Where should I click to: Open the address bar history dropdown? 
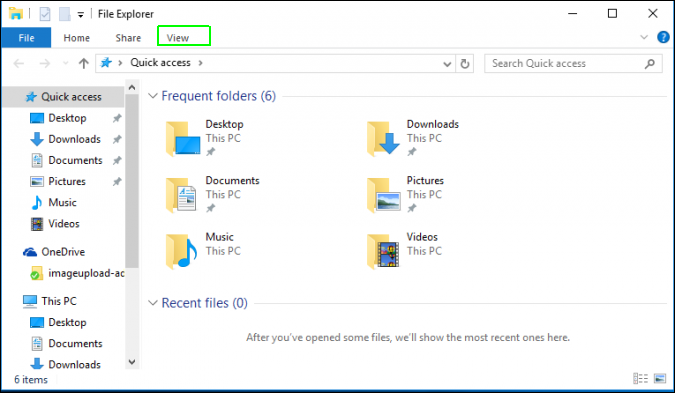tap(447, 64)
